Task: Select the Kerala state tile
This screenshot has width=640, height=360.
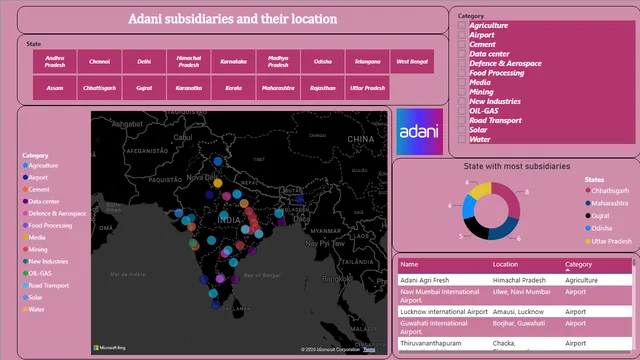Action: tap(233, 88)
